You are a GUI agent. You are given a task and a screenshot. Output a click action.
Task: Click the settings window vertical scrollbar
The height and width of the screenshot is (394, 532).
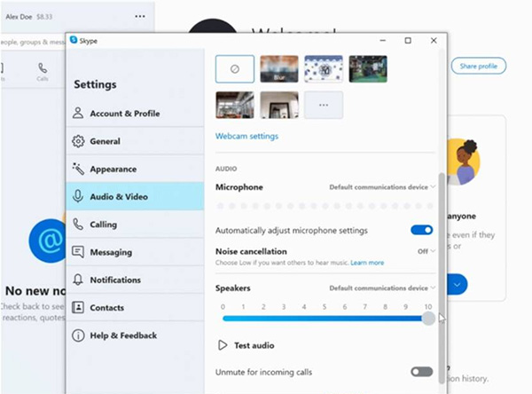point(442,278)
